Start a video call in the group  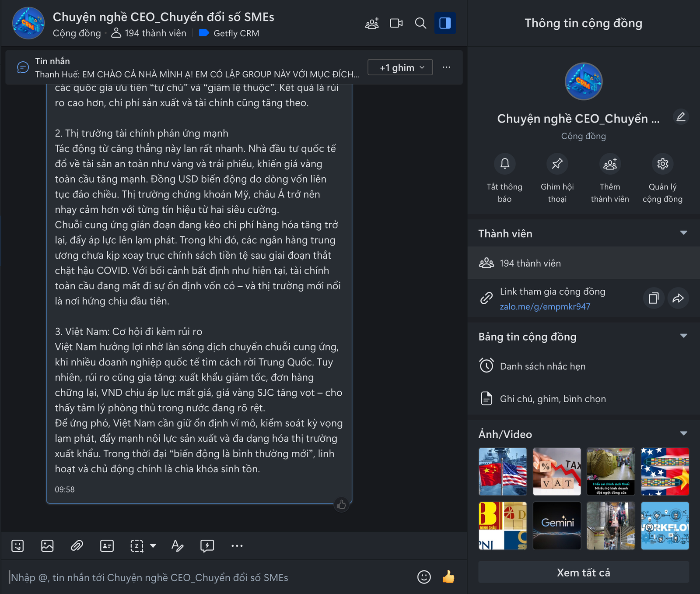coord(396,23)
